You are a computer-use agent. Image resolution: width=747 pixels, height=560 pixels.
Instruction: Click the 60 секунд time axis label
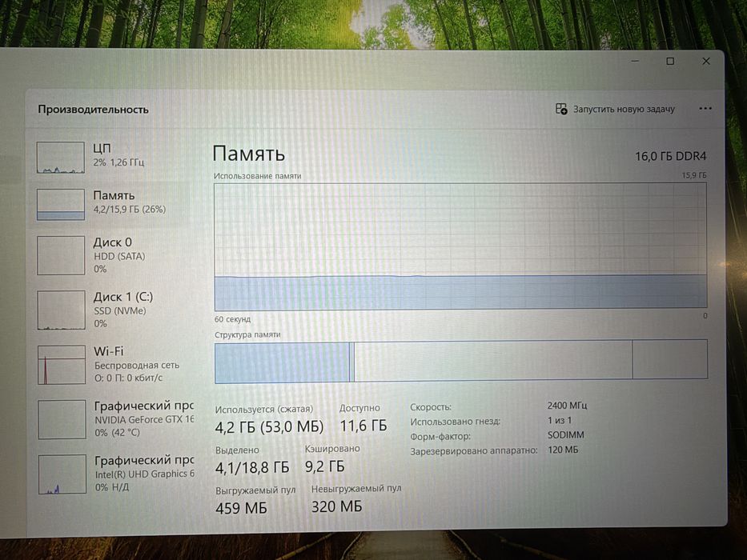coord(232,319)
